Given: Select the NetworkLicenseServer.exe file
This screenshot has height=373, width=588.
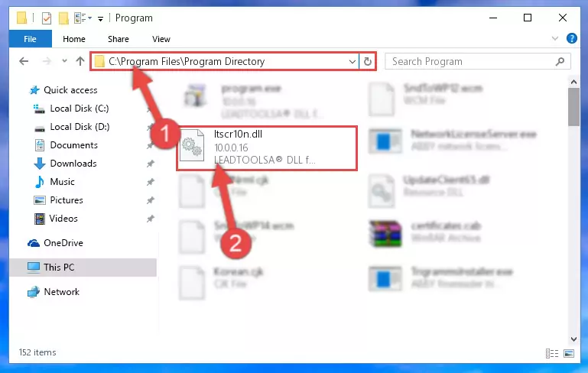Looking at the screenshot, I should 453,141.
